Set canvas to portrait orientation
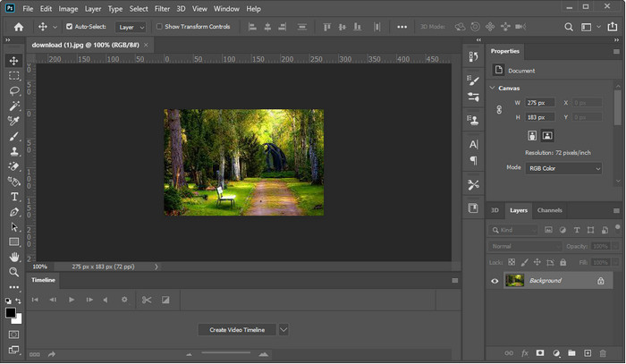Screen dimensions: 626x364 coord(532,136)
